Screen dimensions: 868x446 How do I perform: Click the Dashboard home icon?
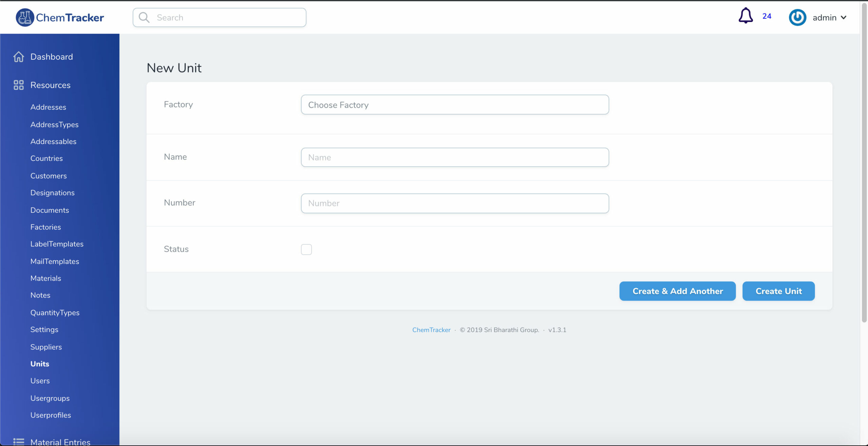click(x=19, y=57)
